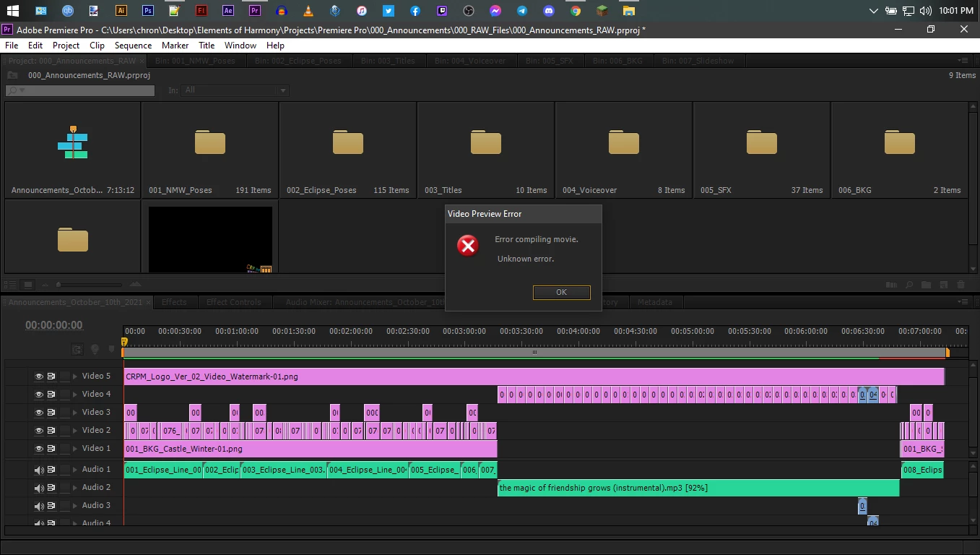
Task: Toggle Video 2 track visibility eye
Action: click(x=39, y=431)
